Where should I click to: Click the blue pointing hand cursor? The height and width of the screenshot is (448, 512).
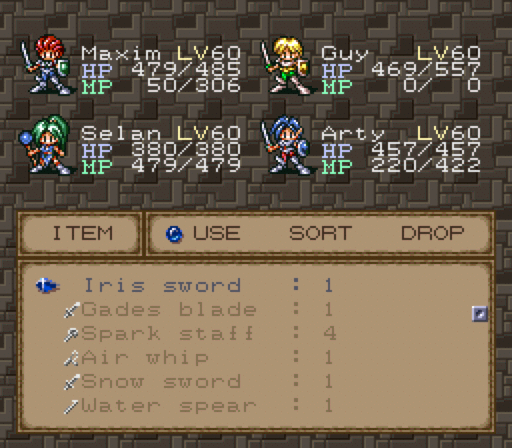click(48, 286)
